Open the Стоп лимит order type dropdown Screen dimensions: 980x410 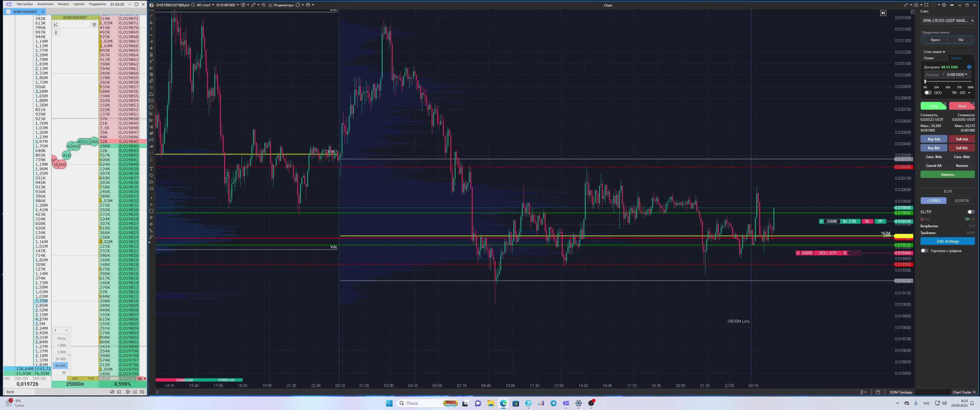pos(934,52)
